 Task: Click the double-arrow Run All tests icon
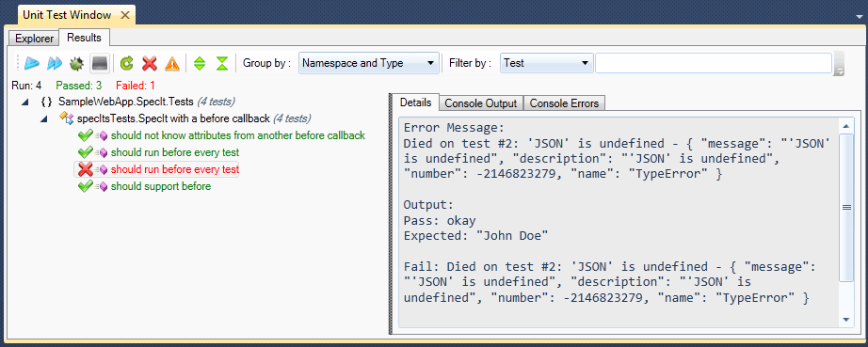55,64
